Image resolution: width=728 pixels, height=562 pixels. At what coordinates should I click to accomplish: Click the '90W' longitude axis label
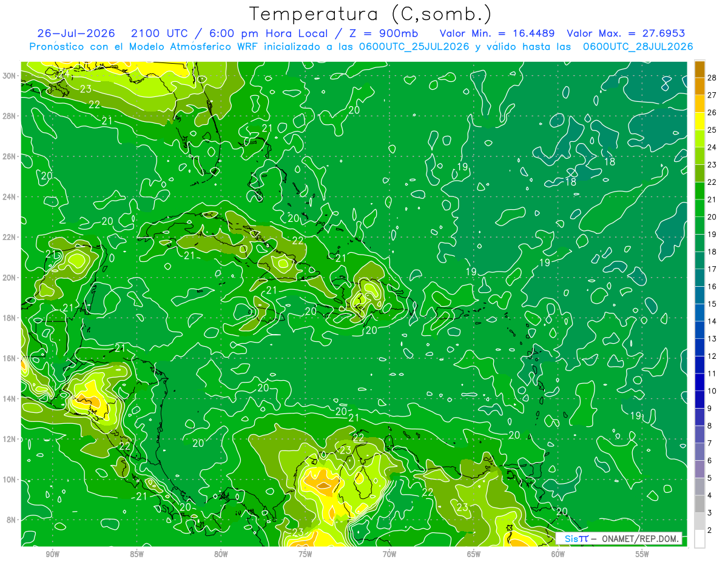53,554
